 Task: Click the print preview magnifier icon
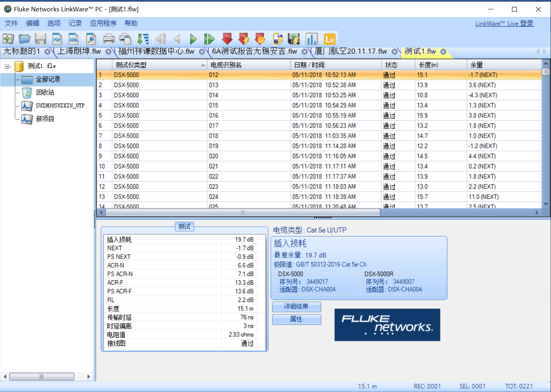91,39
